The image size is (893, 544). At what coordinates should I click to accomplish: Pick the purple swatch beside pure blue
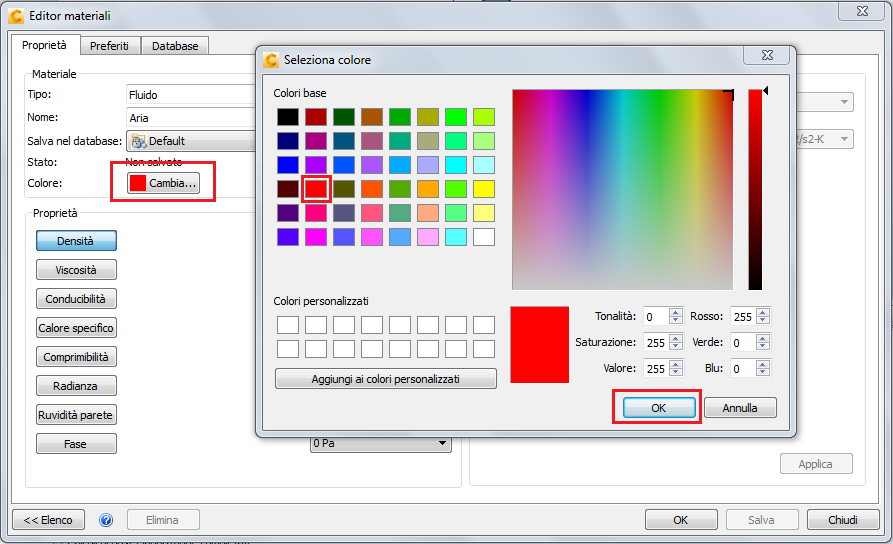coord(316,165)
